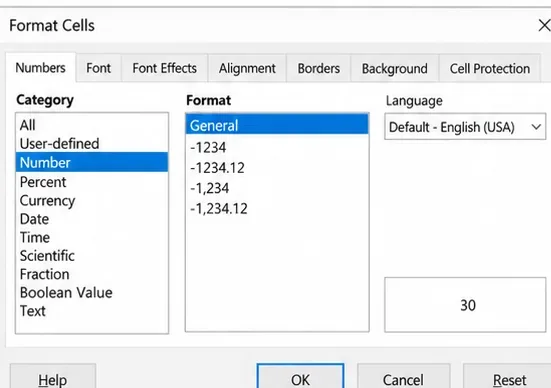Choose the -1,234.12 format
The height and width of the screenshot is (388, 551).
(x=277, y=208)
